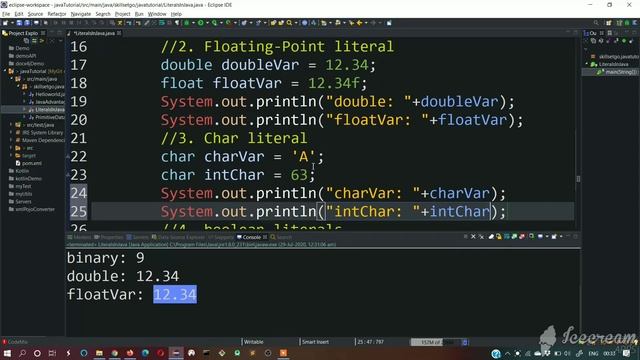
Task: Close the LiteralsInJava.java editor tab
Action: click(x=119, y=33)
